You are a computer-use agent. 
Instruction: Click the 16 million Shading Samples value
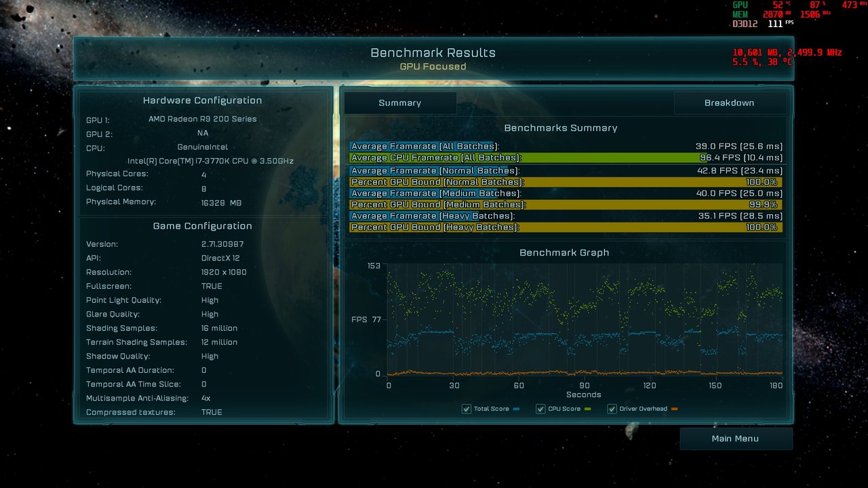[219, 328]
